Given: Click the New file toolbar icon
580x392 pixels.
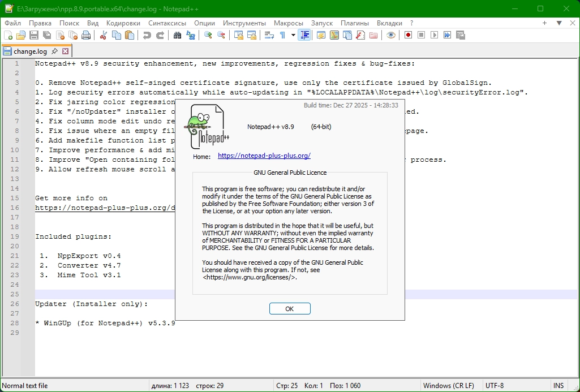Looking at the screenshot, I should 8,35.
